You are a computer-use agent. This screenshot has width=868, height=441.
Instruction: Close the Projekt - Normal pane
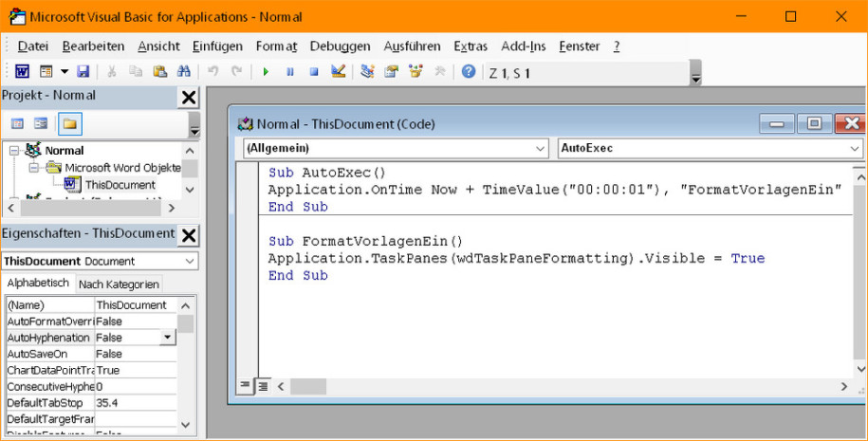189,98
